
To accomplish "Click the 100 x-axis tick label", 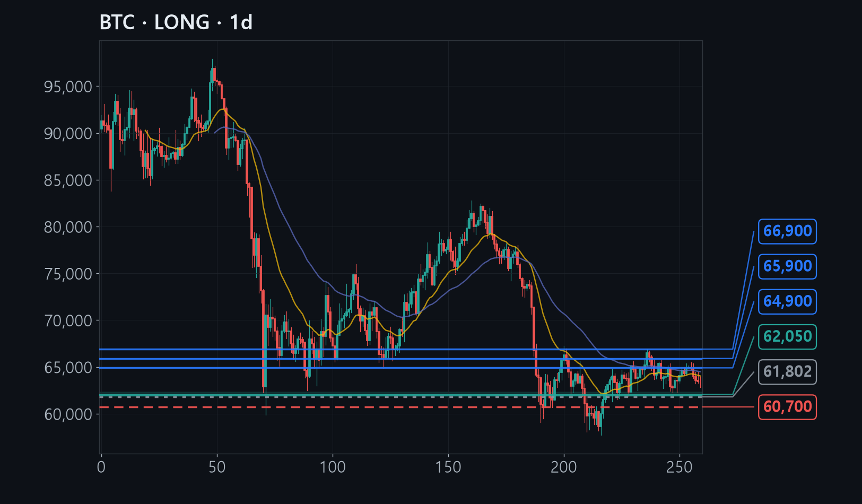I will tap(333, 467).
